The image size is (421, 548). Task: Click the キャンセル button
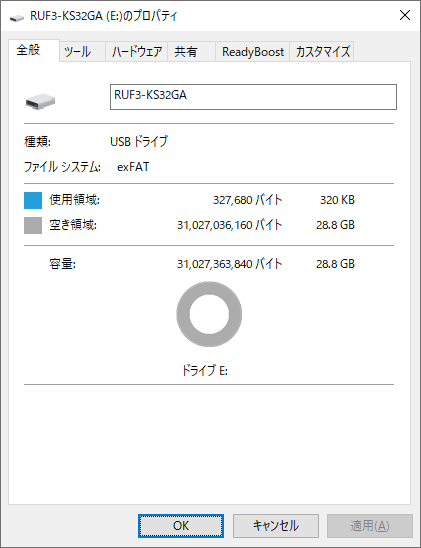click(x=276, y=526)
